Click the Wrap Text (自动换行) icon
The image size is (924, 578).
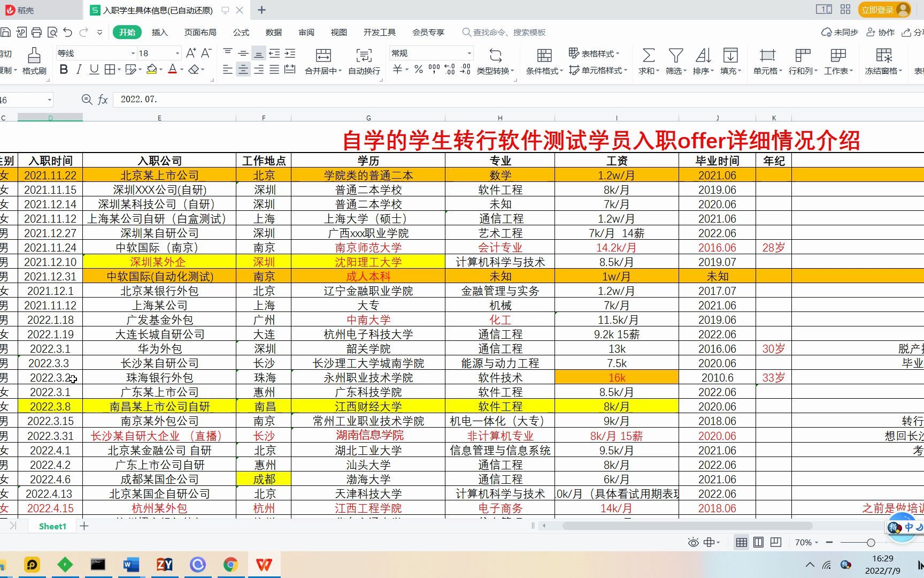[364, 55]
